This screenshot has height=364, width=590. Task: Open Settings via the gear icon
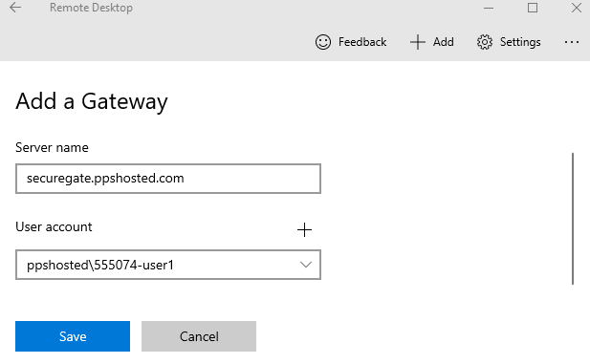(x=484, y=42)
